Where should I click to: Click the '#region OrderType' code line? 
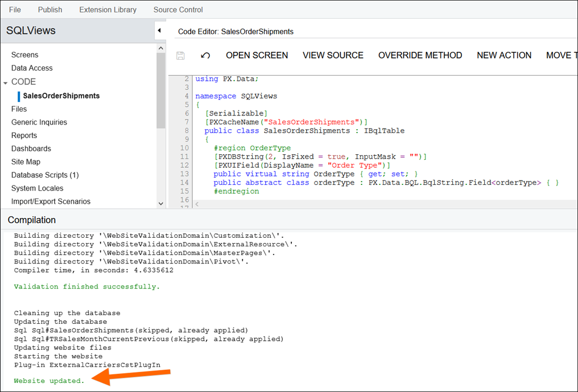click(x=252, y=148)
